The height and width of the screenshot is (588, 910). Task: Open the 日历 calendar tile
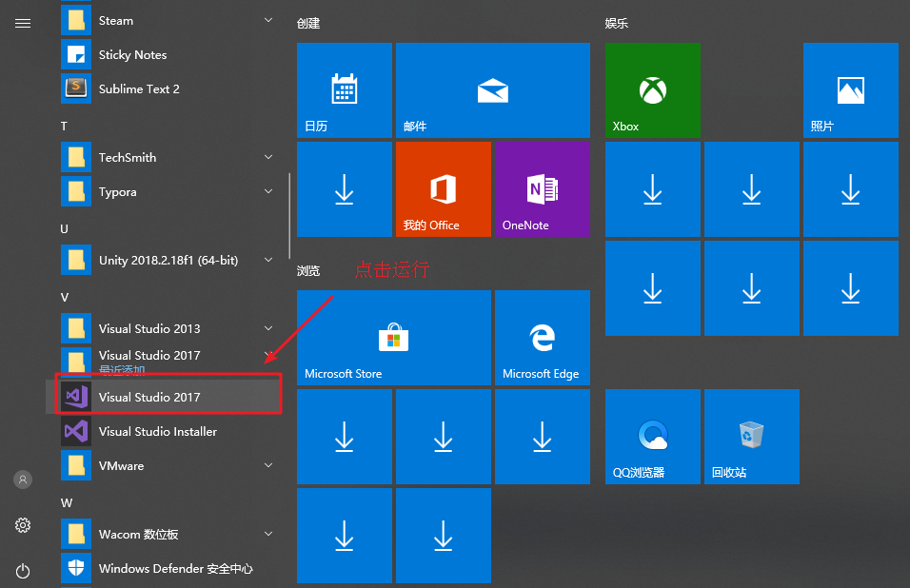(x=344, y=90)
